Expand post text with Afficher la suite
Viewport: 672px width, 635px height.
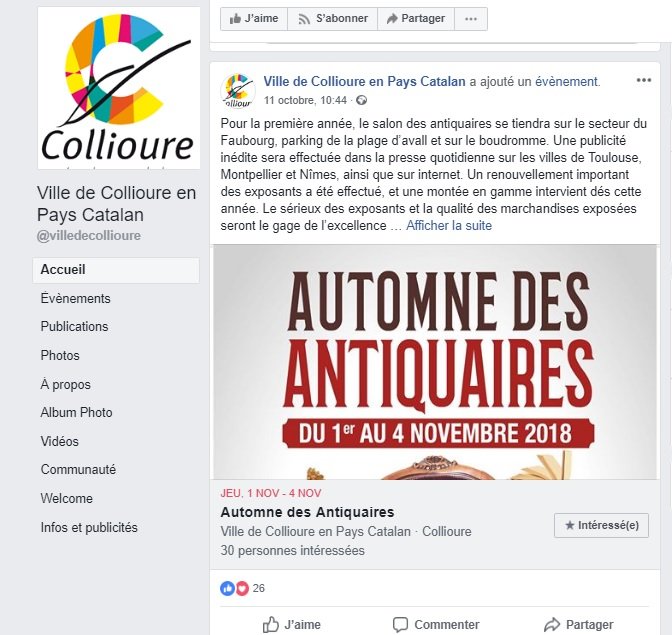(x=449, y=225)
